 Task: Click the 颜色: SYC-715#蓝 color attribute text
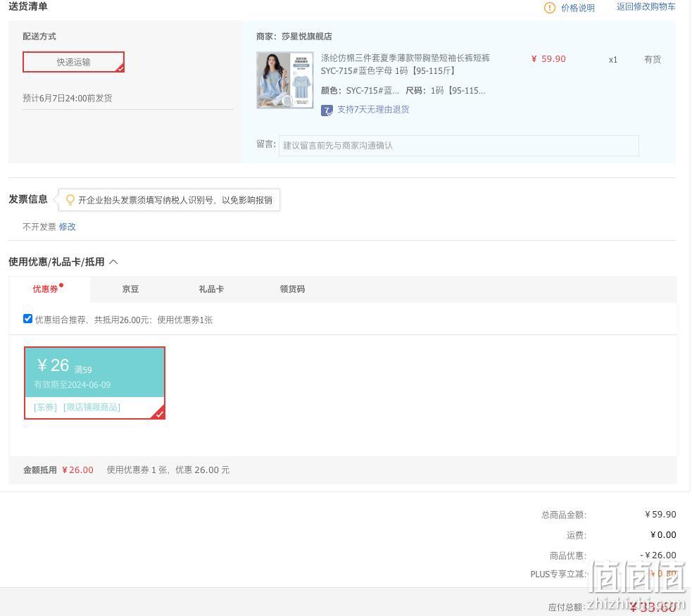click(x=360, y=90)
